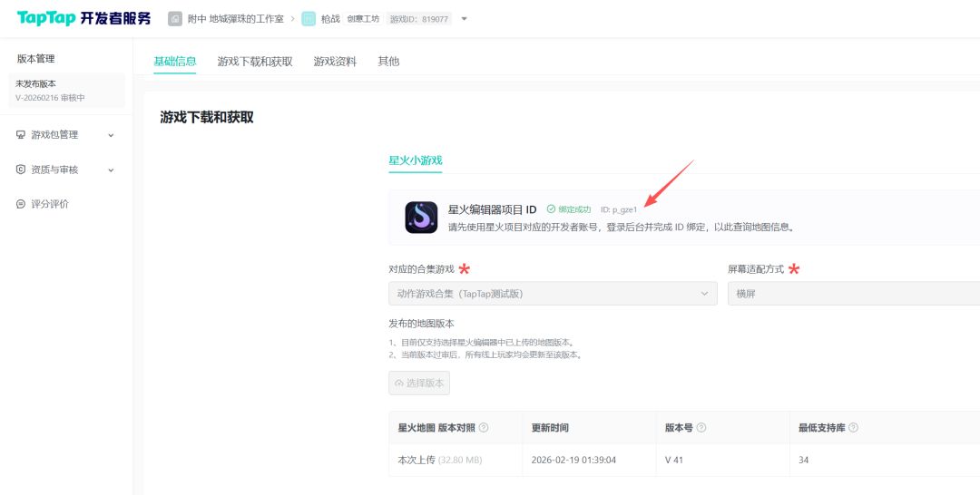Click the 发布的地图版本 label
The image size is (980, 495).
(x=421, y=324)
